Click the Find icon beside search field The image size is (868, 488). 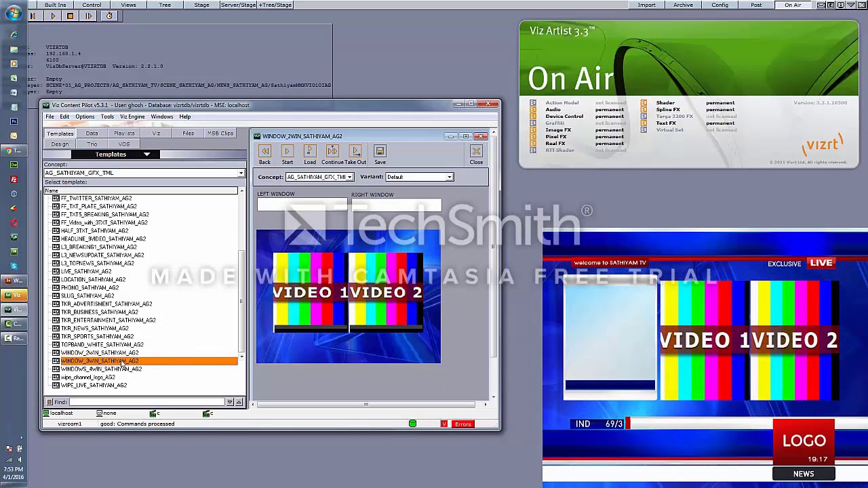[x=49, y=402]
